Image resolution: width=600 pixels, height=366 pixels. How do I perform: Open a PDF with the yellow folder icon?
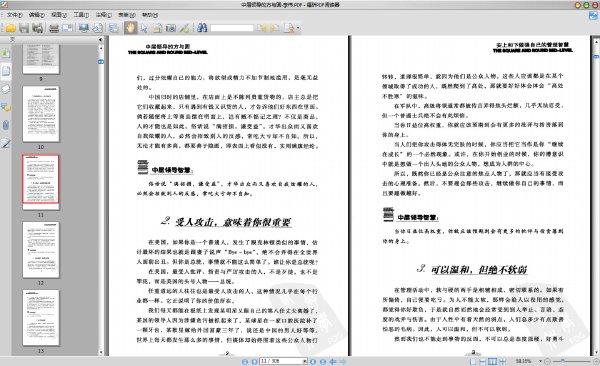(10, 28)
